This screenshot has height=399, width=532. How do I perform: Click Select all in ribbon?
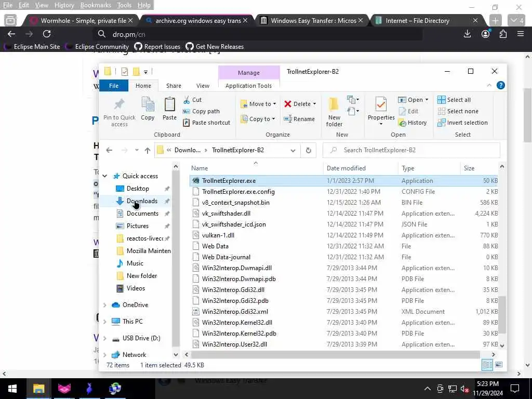[x=454, y=100]
